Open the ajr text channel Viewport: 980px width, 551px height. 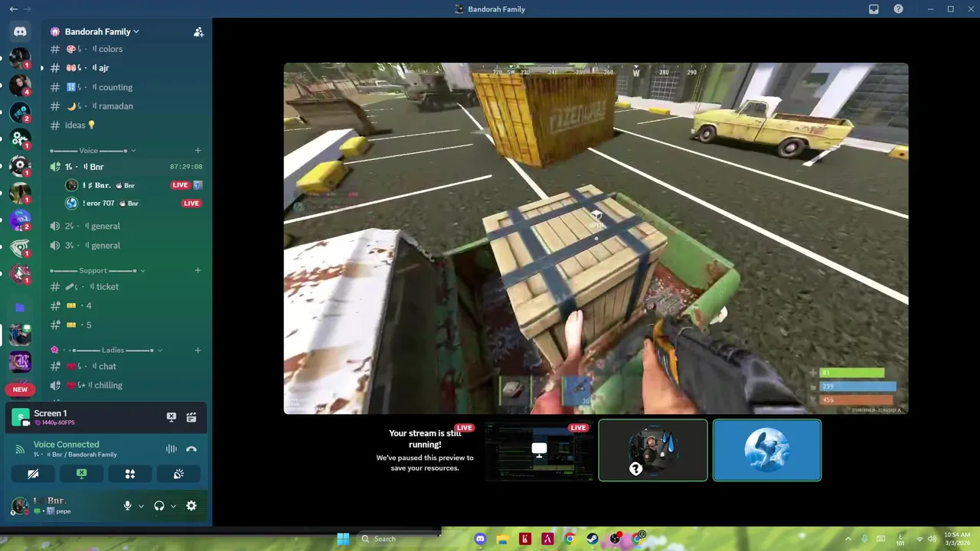coord(126,68)
